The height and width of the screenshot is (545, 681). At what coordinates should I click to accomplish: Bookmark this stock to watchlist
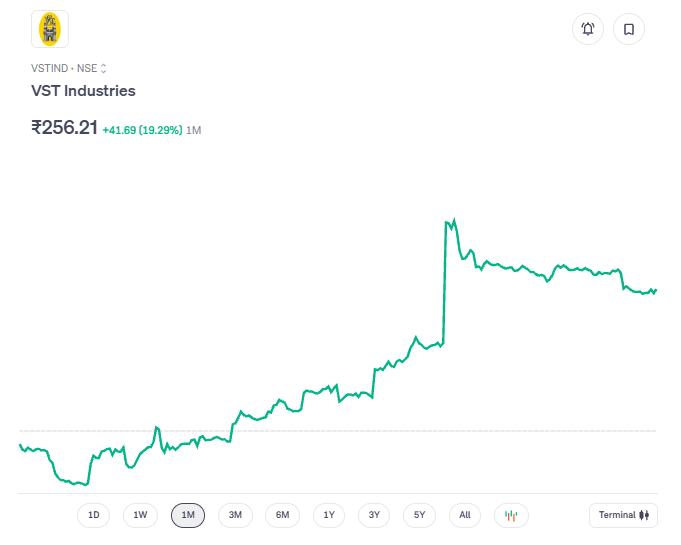click(629, 29)
